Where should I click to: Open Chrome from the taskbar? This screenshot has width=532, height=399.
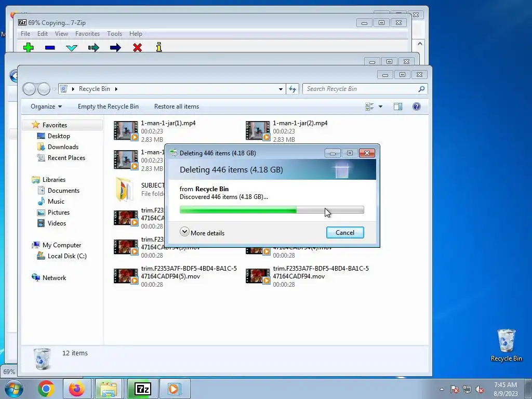pos(46,389)
